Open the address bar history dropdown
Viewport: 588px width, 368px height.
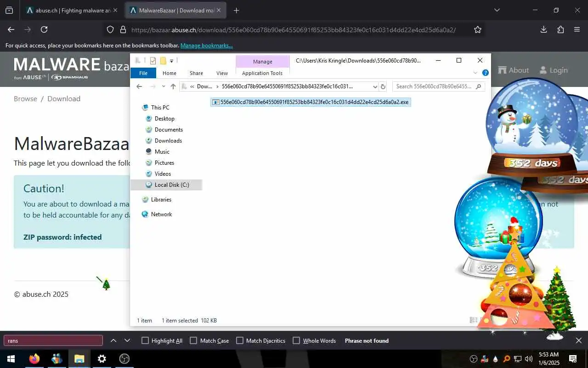coord(375,86)
